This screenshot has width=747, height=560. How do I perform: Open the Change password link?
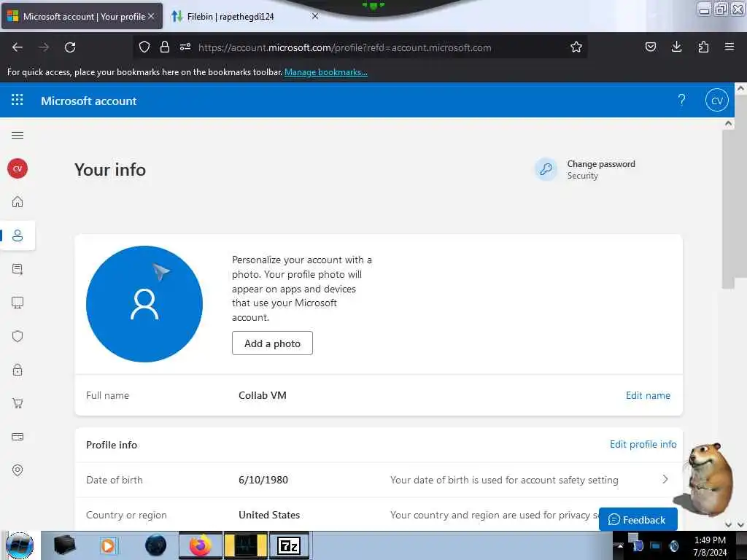coord(601,164)
